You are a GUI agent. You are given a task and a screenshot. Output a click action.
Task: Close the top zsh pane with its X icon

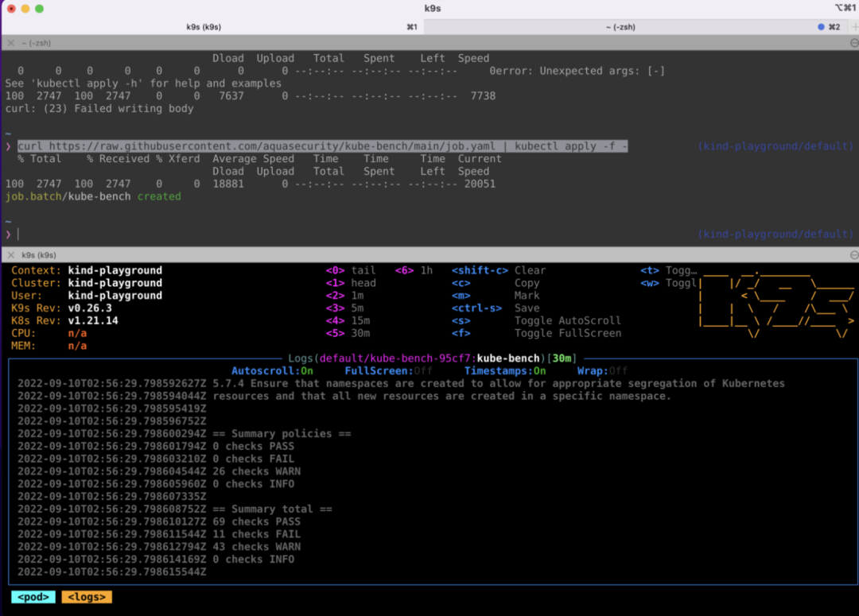point(11,43)
